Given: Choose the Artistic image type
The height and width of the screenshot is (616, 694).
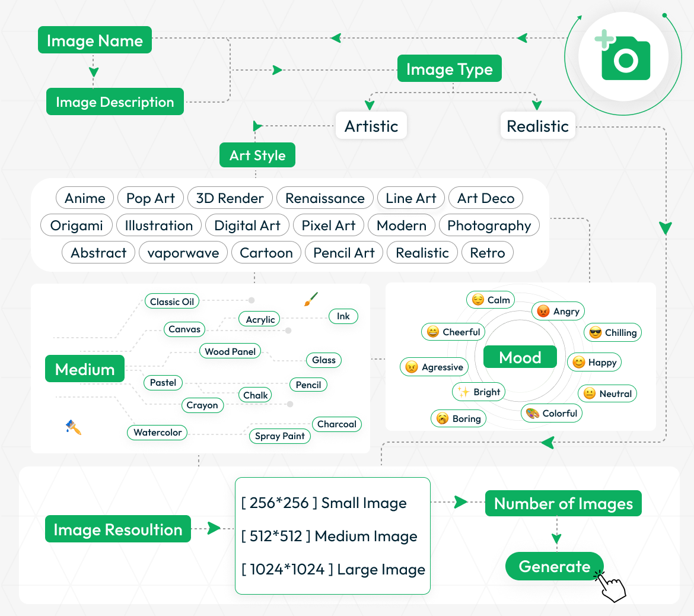Looking at the screenshot, I should [371, 126].
